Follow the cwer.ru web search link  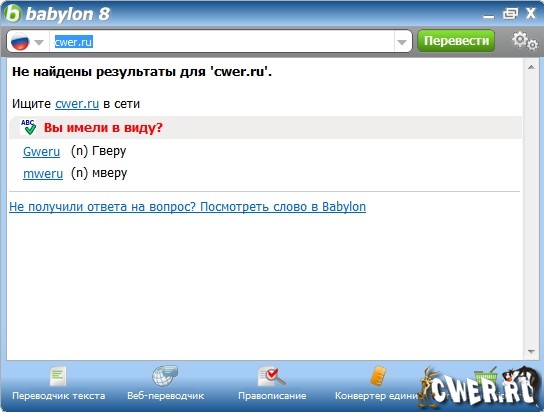point(77,104)
